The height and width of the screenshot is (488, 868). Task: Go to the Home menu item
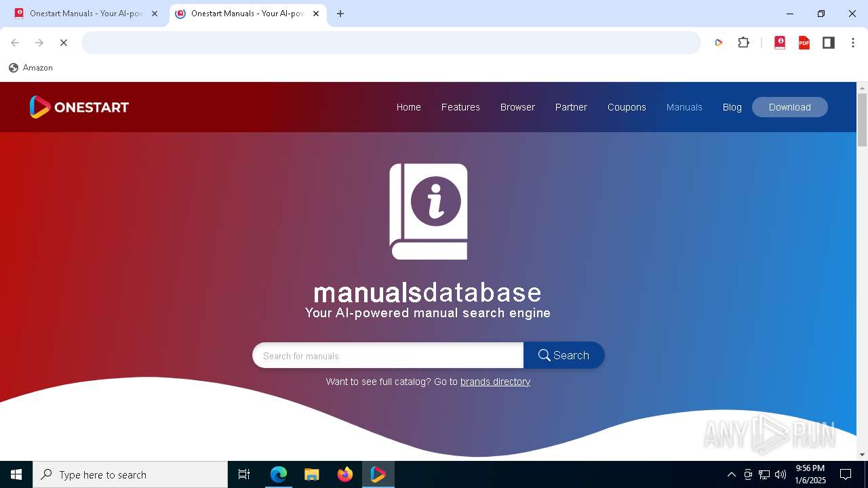[x=409, y=107]
